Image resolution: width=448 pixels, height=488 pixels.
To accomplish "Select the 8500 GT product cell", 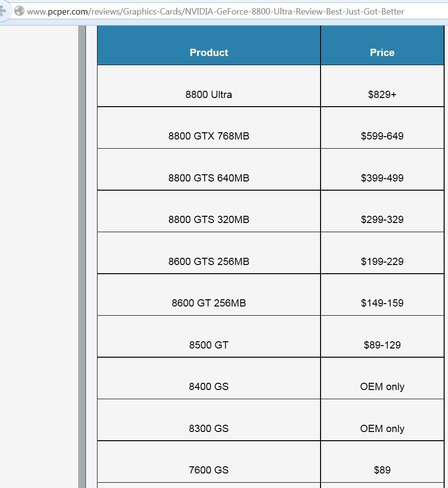I will point(209,336).
